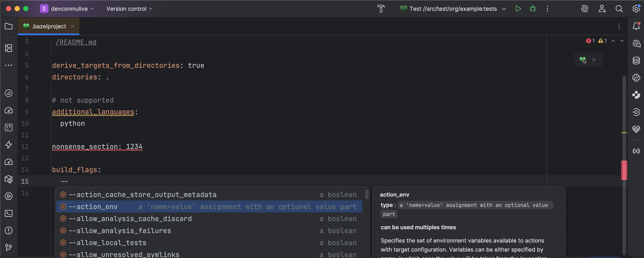
Task: Open the Database tool window
Action: pyautogui.click(x=636, y=61)
